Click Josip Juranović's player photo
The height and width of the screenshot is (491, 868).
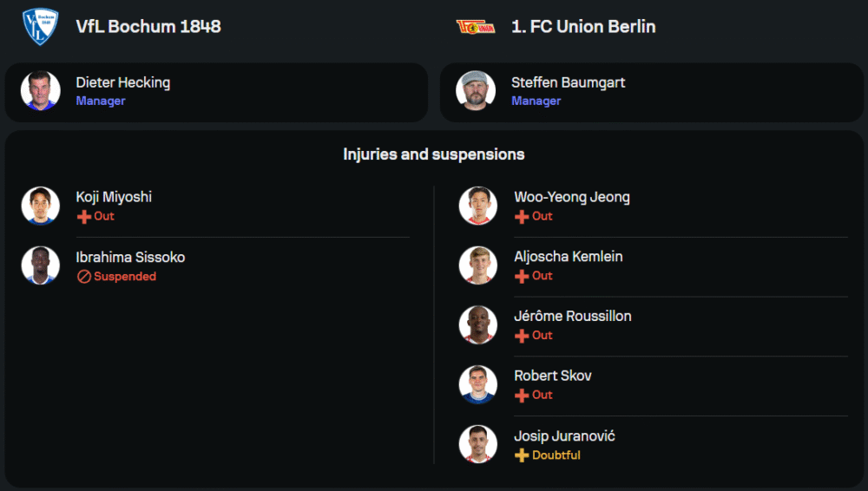coord(478,444)
